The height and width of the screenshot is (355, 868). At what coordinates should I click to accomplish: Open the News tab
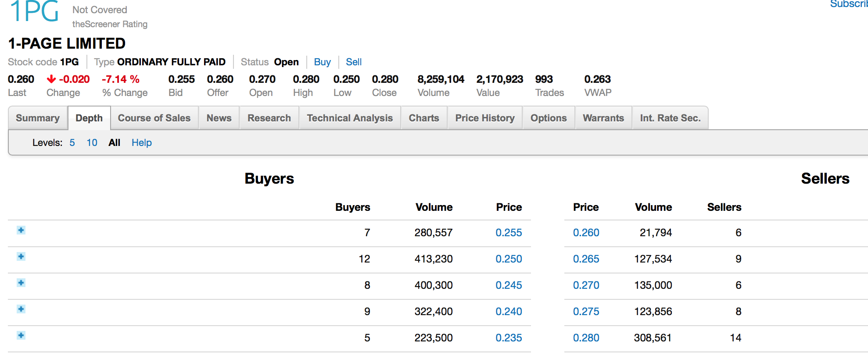(x=219, y=118)
